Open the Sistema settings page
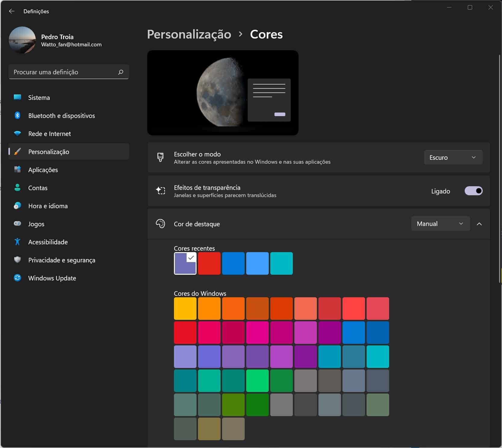 pos(39,97)
